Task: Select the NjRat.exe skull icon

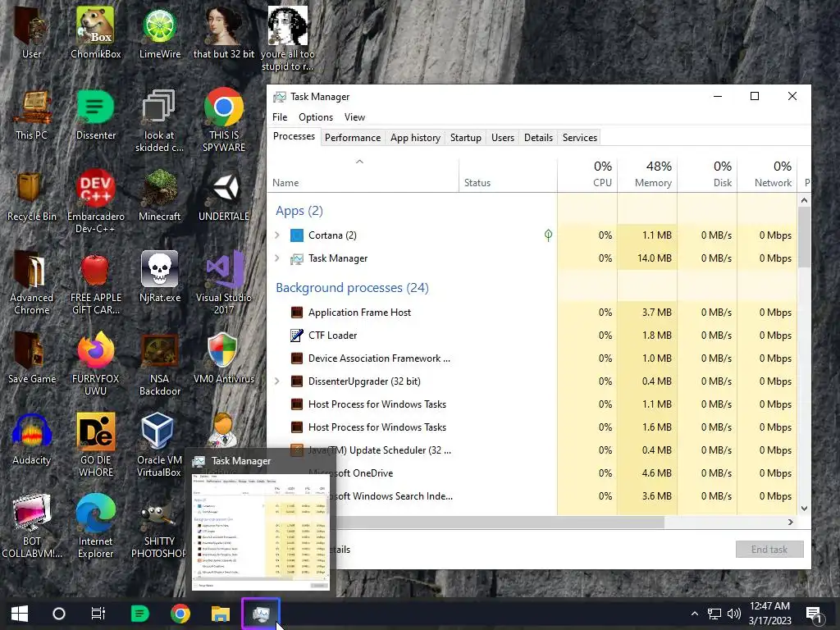Action: (160, 276)
